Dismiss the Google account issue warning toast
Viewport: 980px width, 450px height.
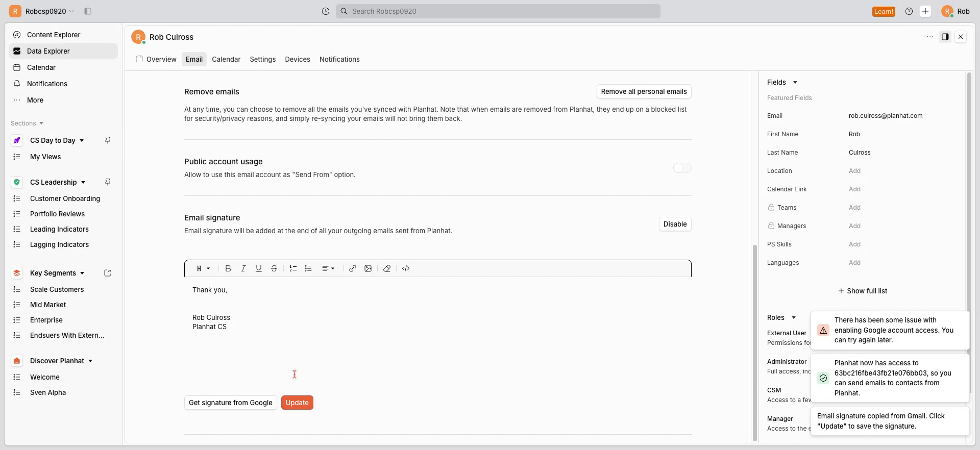[x=890, y=330]
